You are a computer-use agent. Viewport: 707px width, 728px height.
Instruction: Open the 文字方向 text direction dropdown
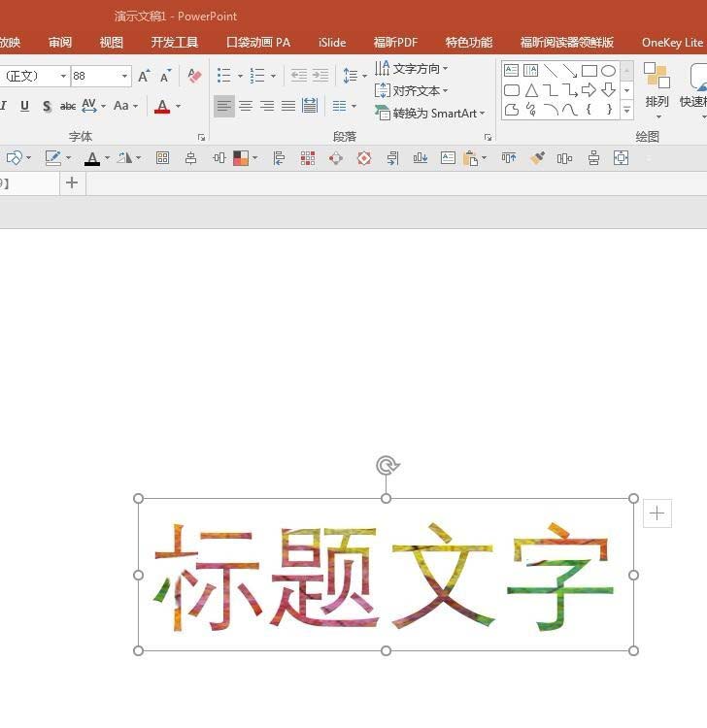tap(411, 69)
